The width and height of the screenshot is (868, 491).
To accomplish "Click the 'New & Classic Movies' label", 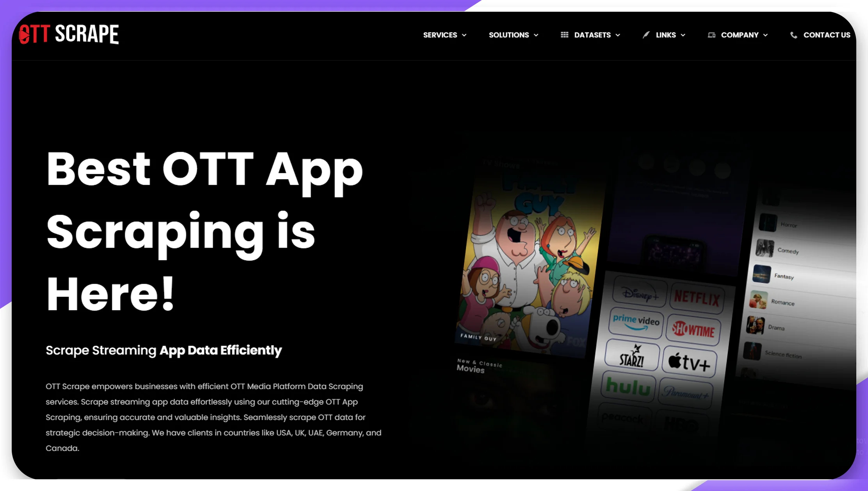I will click(x=479, y=366).
